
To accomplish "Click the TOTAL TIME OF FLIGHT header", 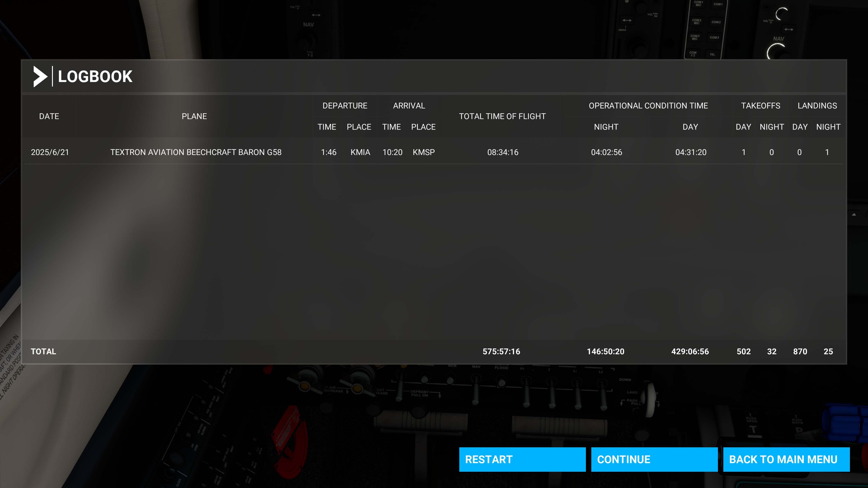I will click(x=502, y=116).
